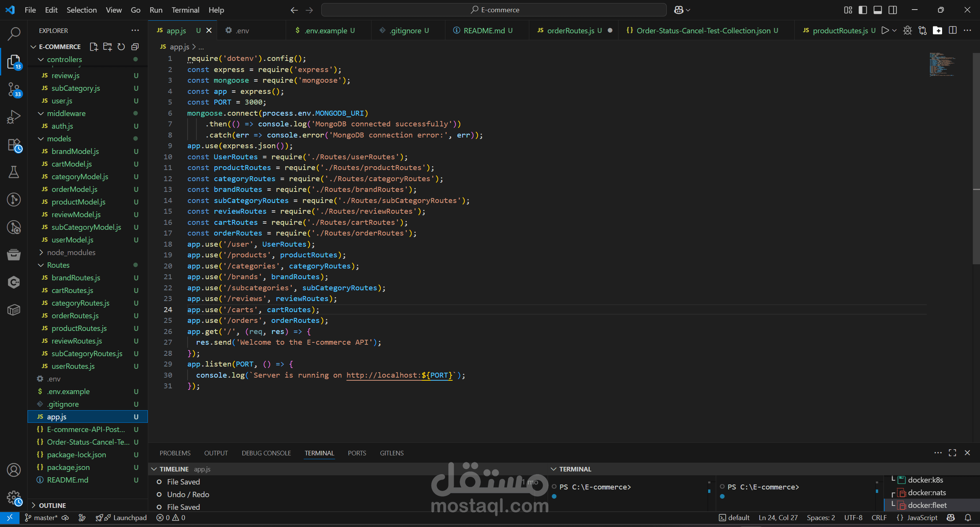Open Run and Debug view
Viewport: 980px width, 527px height.
(14, 117)
